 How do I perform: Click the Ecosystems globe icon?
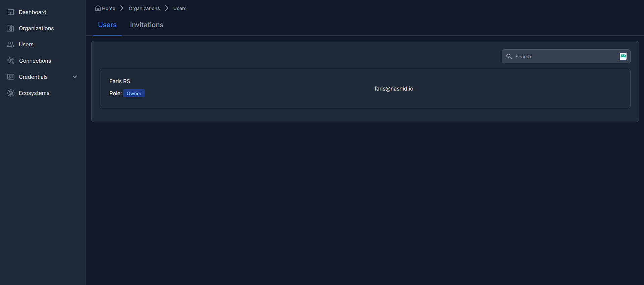point(11,93)
